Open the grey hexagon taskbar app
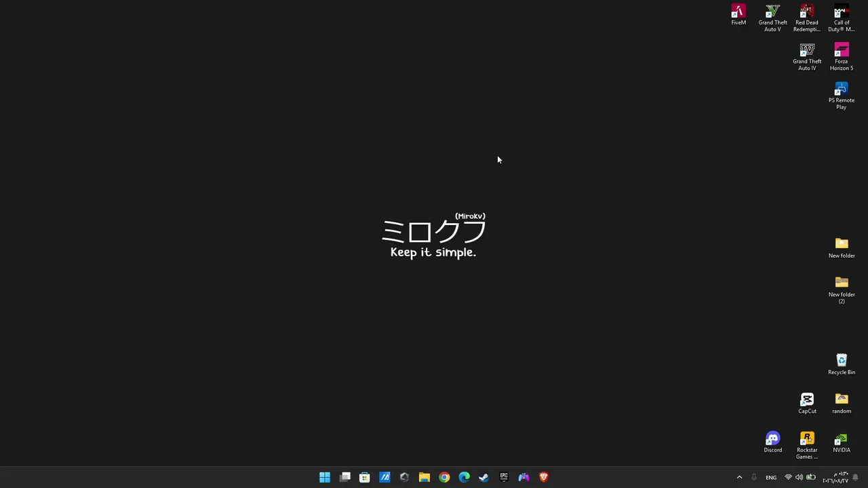Screen dimensions: 868x488 tap(404, 477)
